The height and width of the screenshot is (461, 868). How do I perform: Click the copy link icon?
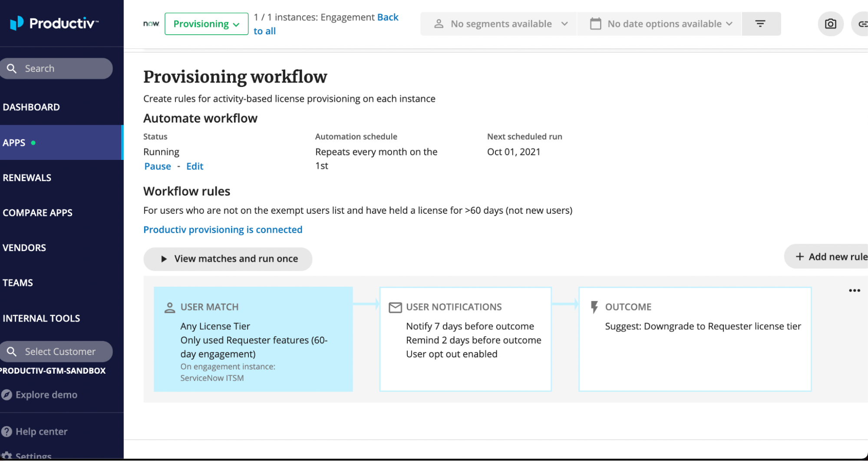pos(862,24)
